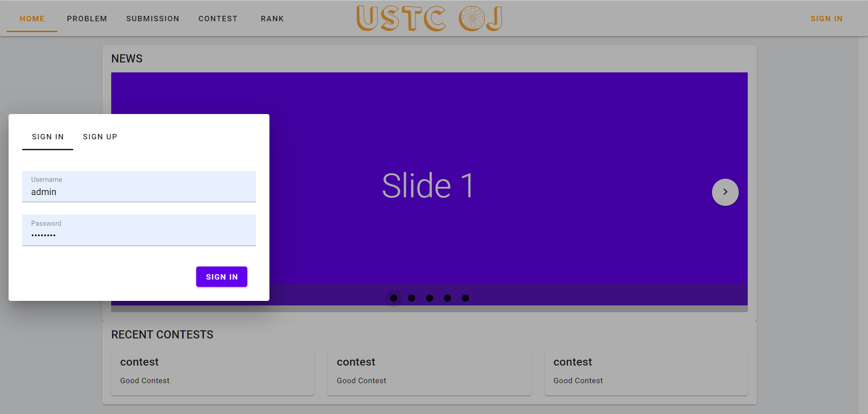Open the first Good Contest card

212,371
